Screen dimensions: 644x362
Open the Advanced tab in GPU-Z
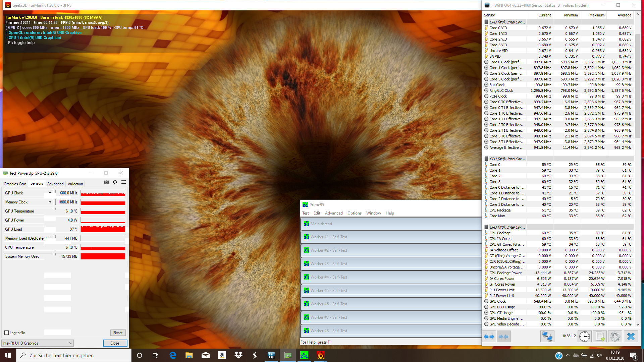[x=55, y=184]
